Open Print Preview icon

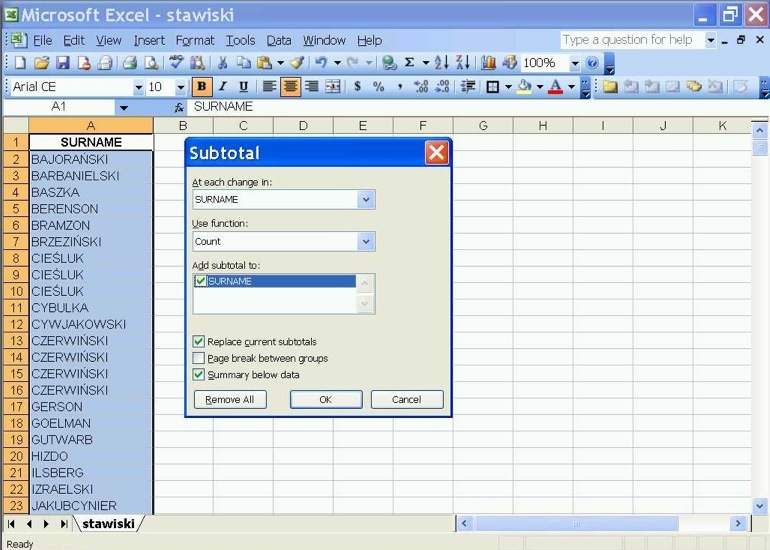click(x=151, y=63)
